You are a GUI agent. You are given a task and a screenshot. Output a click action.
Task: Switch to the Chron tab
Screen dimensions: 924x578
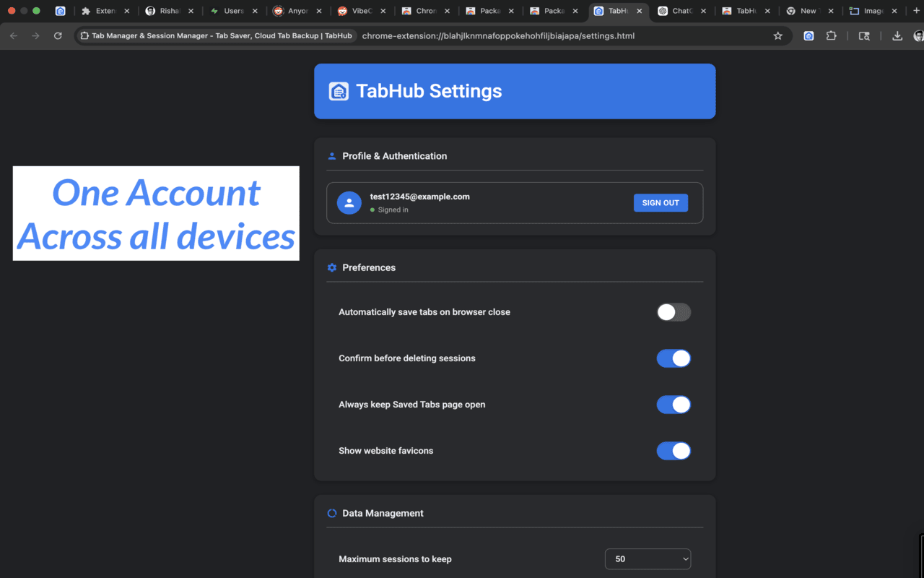click(426, 11)
